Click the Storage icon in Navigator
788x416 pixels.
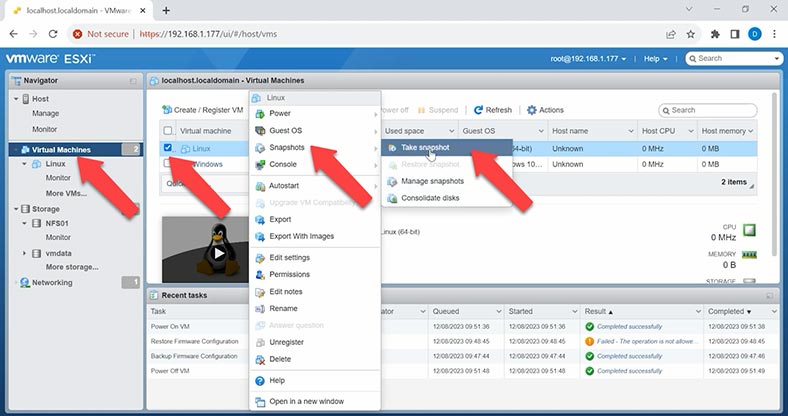(25, 209)
